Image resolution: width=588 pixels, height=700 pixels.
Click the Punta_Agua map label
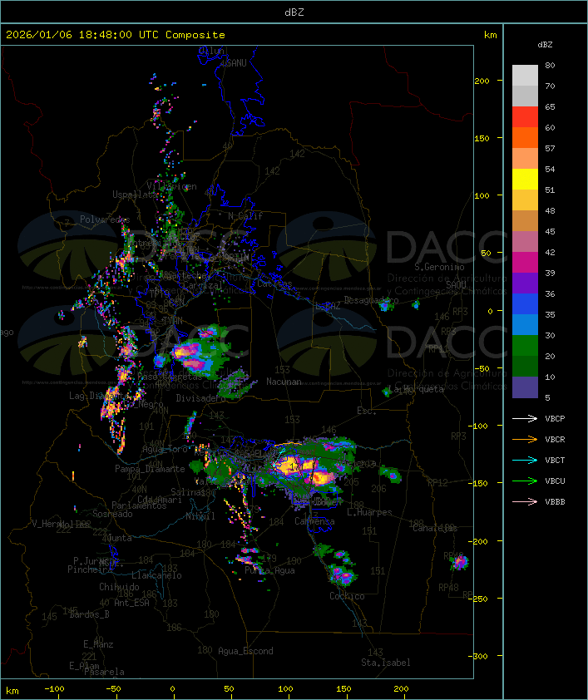(269, 570)
